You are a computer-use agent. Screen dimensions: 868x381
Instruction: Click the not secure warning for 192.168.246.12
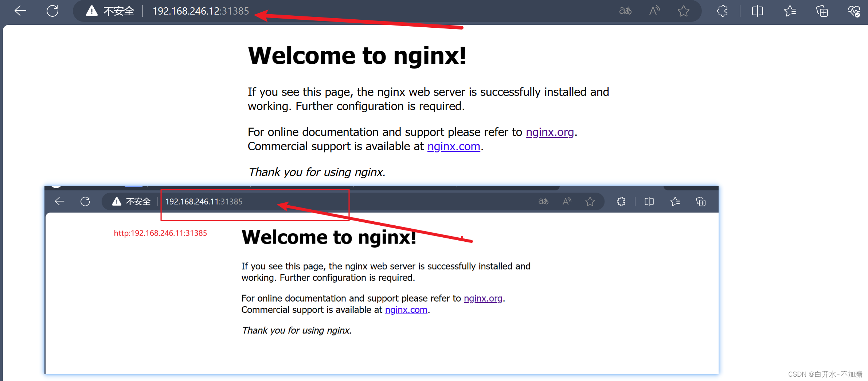coord(110,11)
